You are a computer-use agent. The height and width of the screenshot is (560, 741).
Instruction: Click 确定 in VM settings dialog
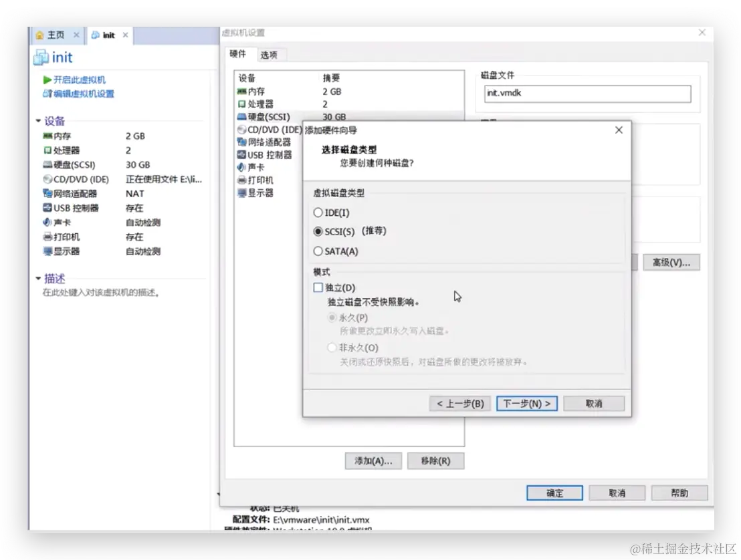tap(555, 493)
